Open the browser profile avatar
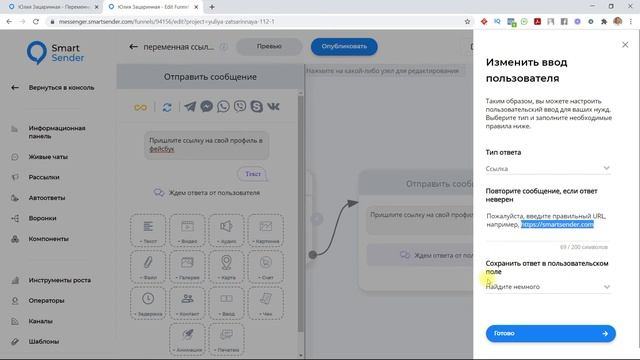Image resolution: width=640 pixels, height=360 pixels. pos(617,21)
